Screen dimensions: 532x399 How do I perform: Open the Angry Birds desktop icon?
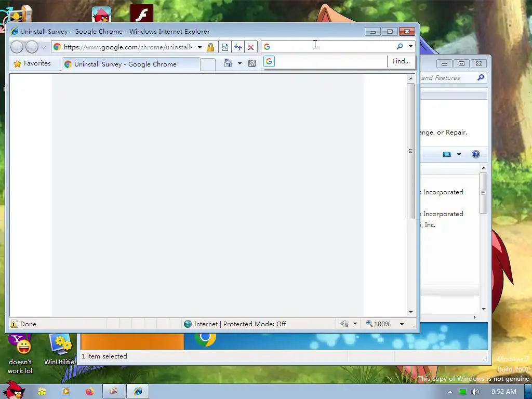coord(101,14)
